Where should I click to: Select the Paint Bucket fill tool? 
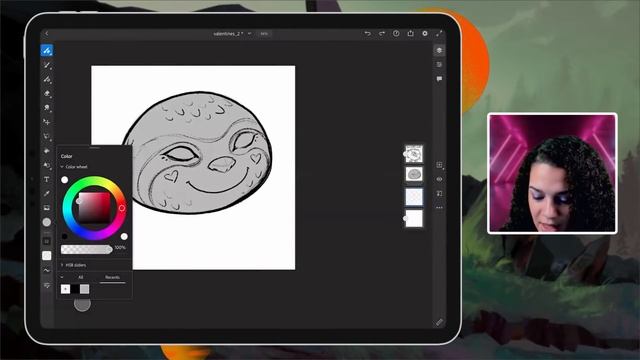[x=47, y=151]
